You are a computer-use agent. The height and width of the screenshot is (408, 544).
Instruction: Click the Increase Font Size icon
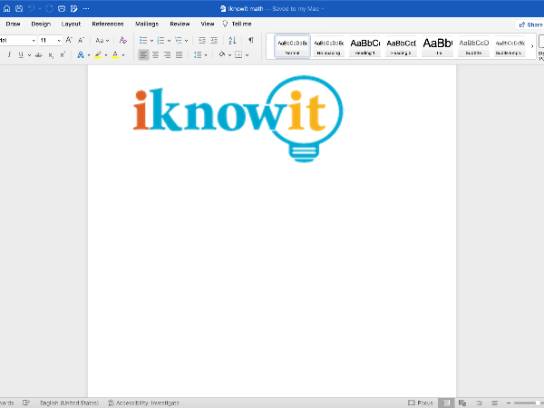click(x=69, y=40)
